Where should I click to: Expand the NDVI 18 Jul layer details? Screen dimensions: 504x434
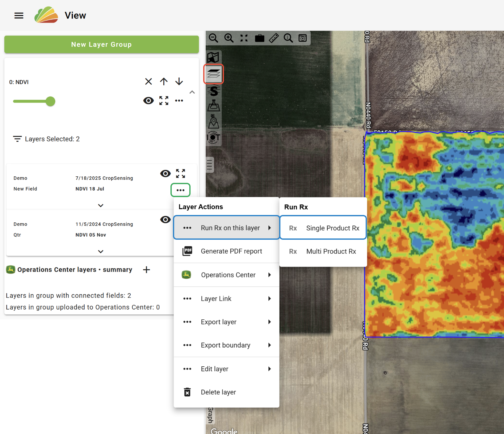[101, 205]
